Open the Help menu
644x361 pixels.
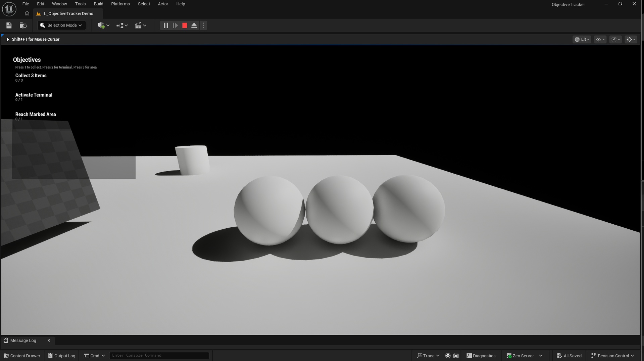[x=181, y=4]
